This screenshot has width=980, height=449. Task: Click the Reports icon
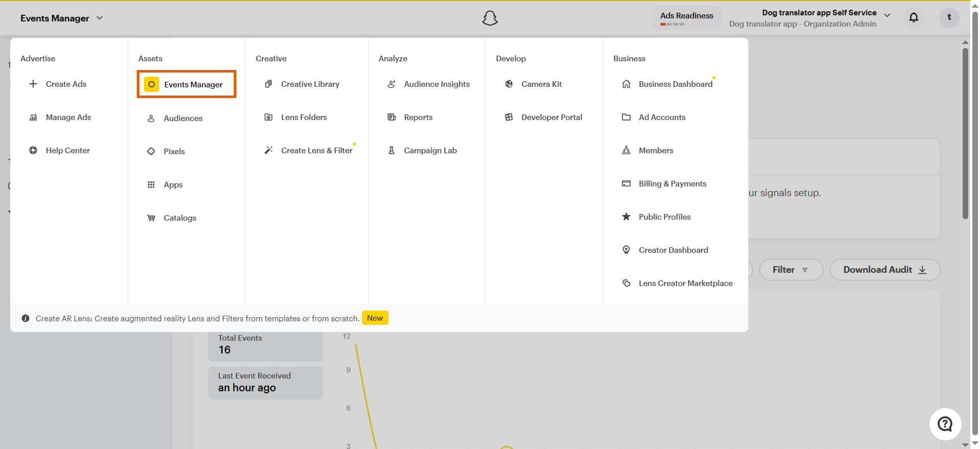[391, 117]
